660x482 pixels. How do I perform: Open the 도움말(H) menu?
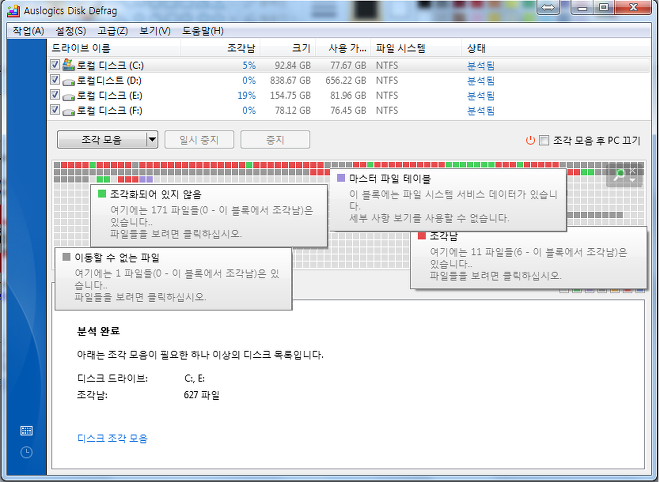click(203, 31)
